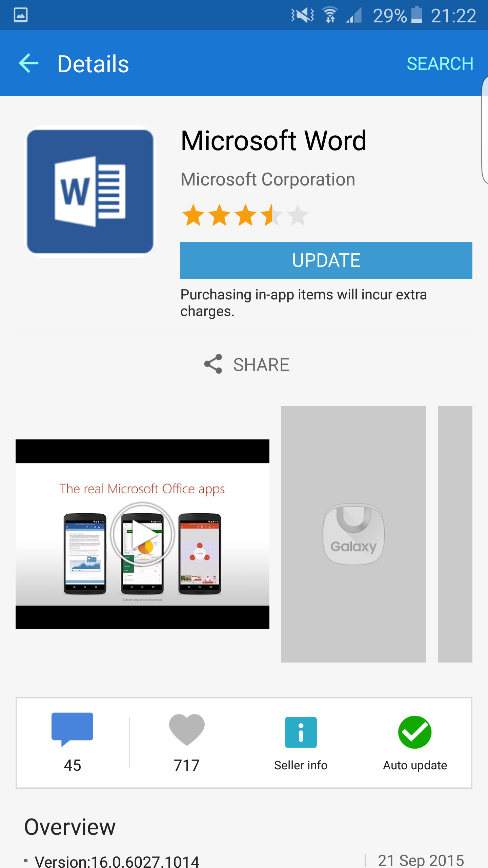Tap the share icon
Screen dimensions: 488x868
pos(213,364)
